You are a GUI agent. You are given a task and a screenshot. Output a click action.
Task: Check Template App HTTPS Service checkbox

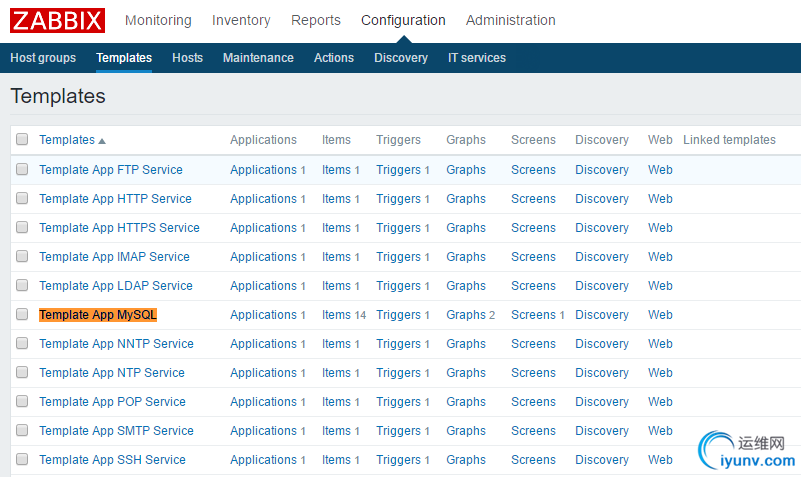22,227
